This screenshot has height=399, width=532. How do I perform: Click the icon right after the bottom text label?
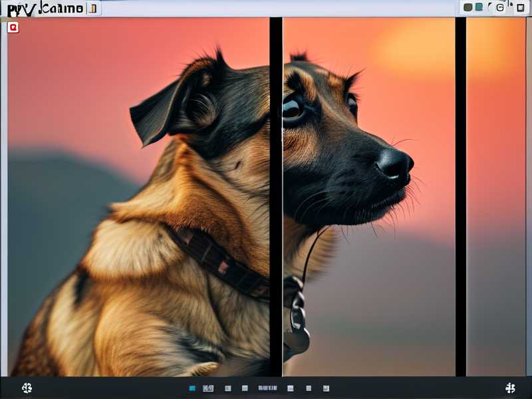pos(291,388)
